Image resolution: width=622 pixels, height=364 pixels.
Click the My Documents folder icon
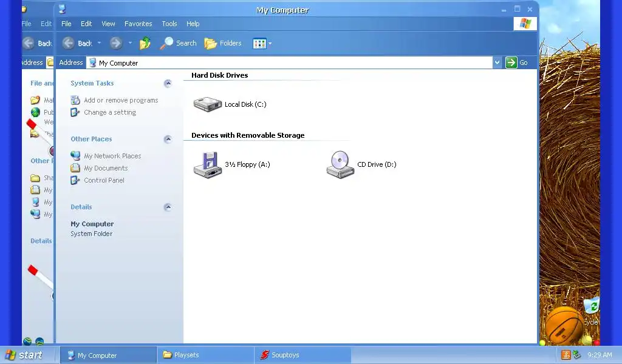coord(75,168)
